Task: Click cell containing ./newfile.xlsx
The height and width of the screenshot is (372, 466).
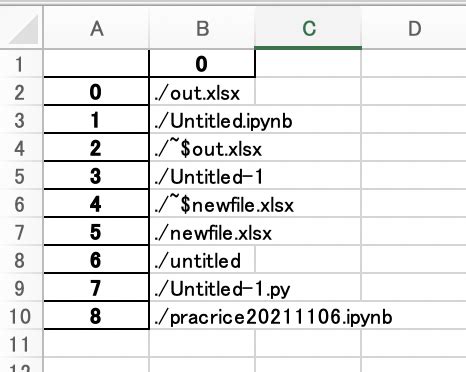Action: [202, 232]
